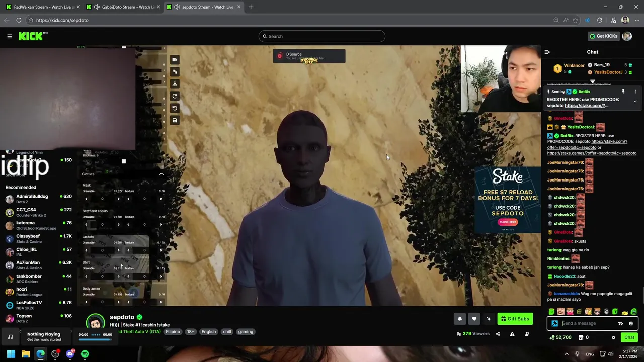Collapse the chat panel with arrow icon
Image resolution: width=644 pixels, height=362 pixels.
[547, 52]
